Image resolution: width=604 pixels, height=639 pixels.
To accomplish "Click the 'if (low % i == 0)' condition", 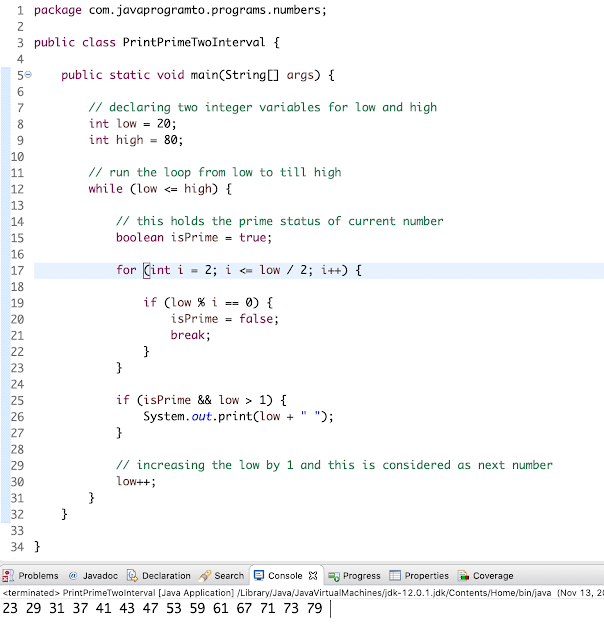I will (x=208, y=302).
